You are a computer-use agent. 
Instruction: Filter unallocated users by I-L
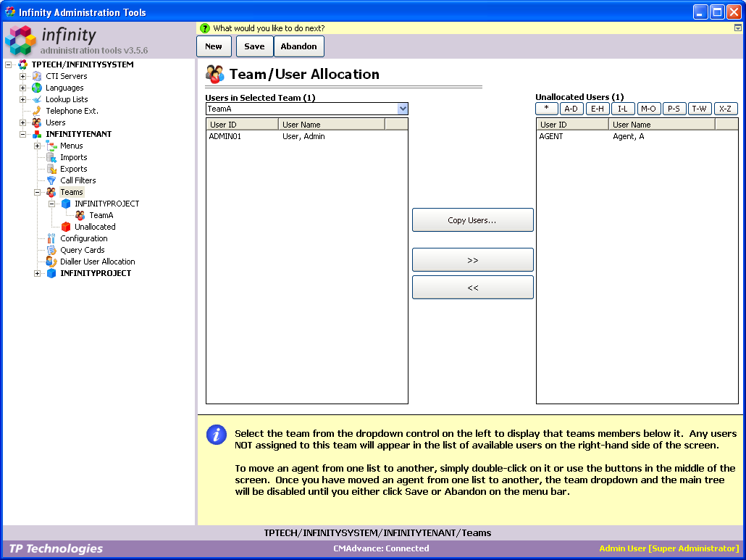[x=623, y=109]
